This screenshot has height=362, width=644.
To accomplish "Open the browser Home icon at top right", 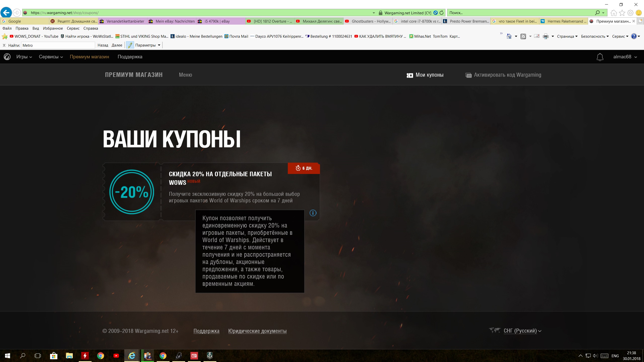I will [614, 13].
